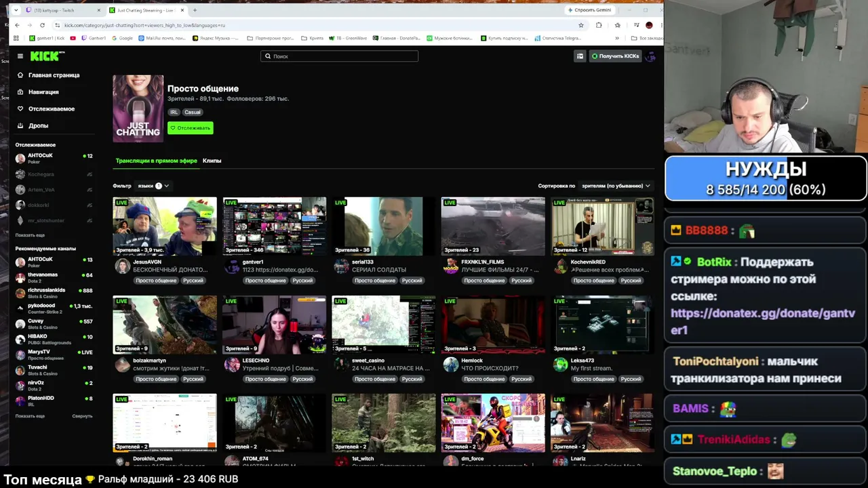
Task: Open LESECHNO streamer avatar
Action: pyautogui.click(x=232, y=365)
